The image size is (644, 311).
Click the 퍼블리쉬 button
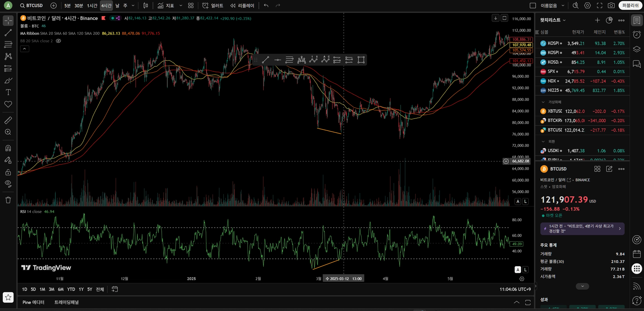tap(630, 5)
